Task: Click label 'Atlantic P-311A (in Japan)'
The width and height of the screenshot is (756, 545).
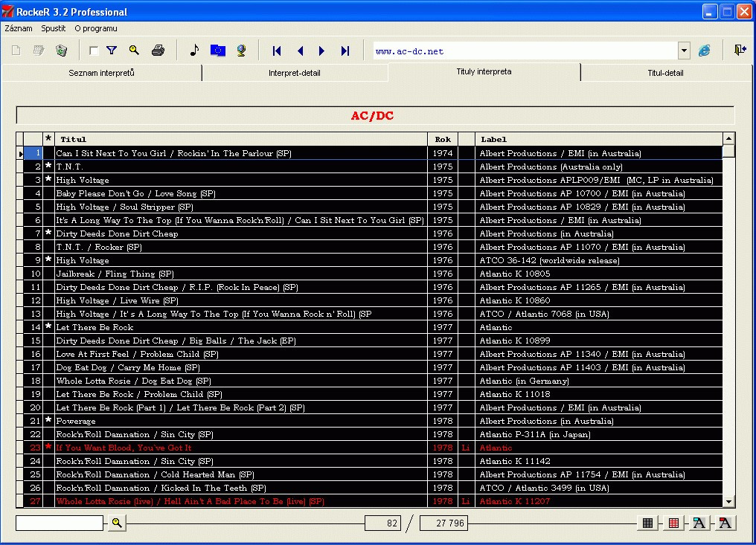Action: 535,434
